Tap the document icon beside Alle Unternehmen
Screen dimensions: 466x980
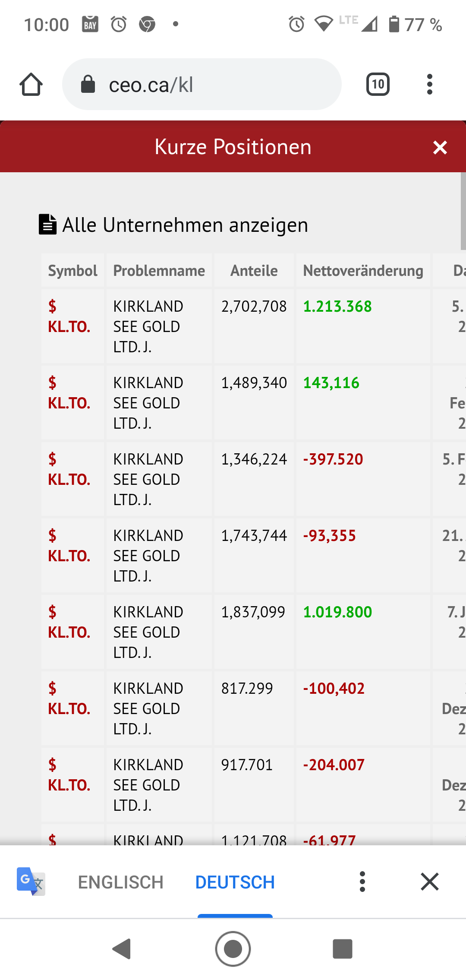pos(47,224)
